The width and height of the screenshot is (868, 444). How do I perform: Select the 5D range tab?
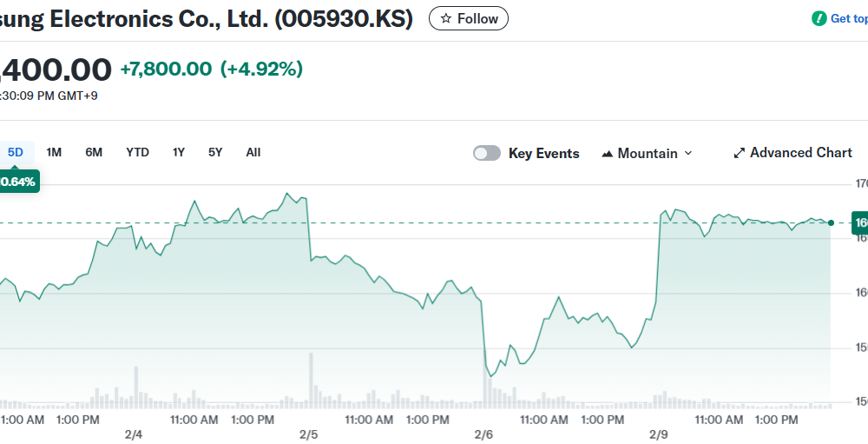(x=16, y=152)
